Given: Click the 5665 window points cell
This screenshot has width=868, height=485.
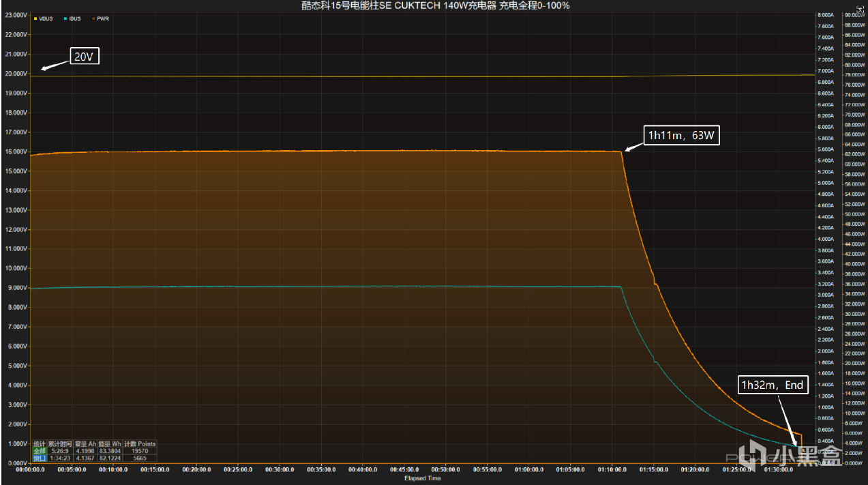Looking at the screenshot, I should pos(140,458).
